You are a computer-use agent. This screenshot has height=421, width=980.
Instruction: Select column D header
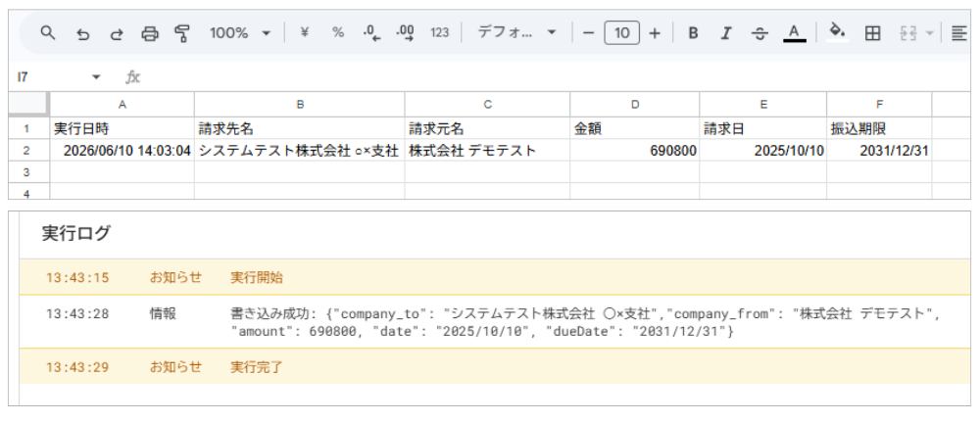(x=635, y=105)
